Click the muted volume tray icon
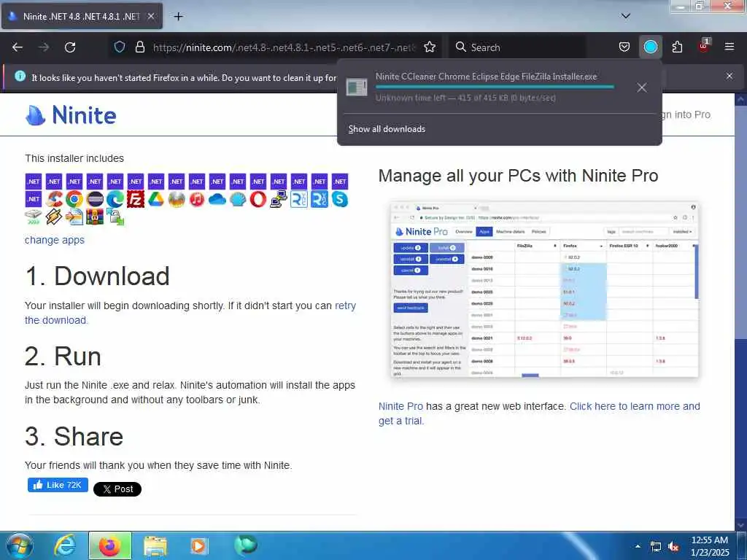 click(x=673, y=547)
